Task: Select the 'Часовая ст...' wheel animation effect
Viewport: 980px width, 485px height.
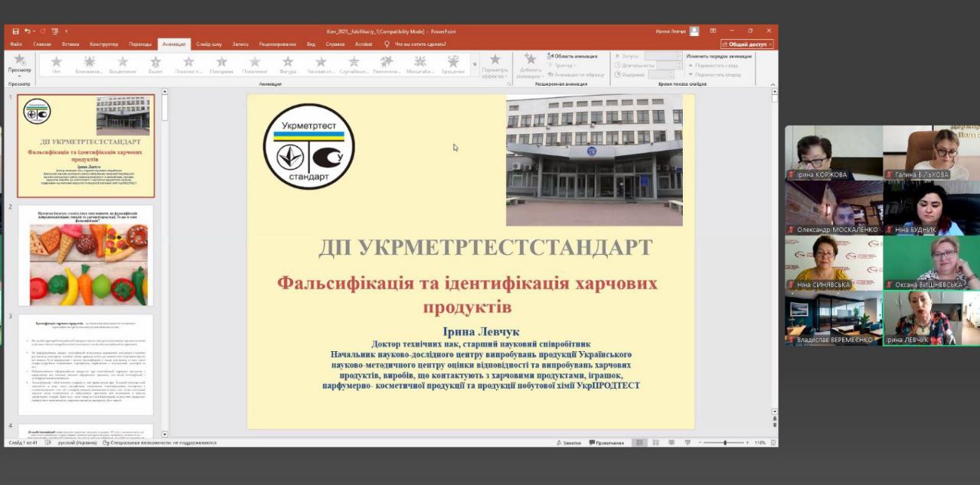Action: click(x=321, y=65)
